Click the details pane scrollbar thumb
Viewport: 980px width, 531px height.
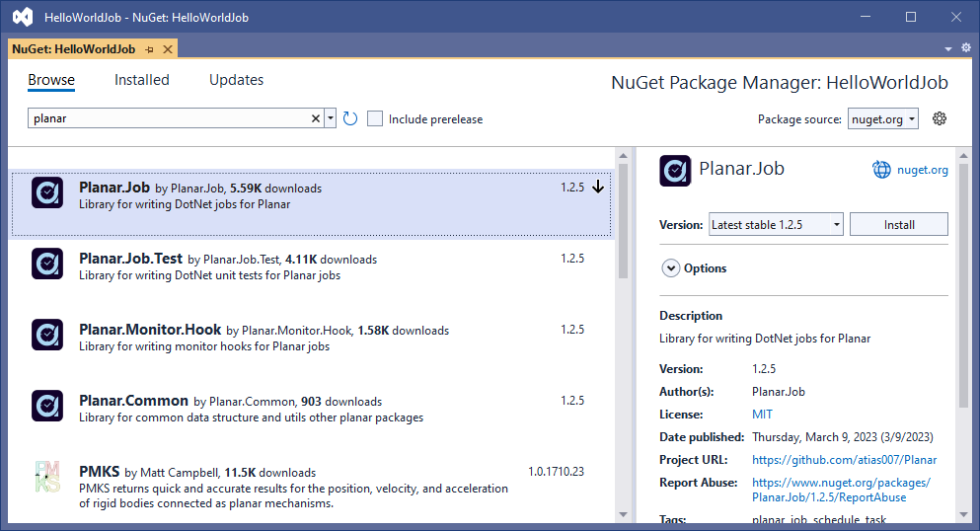(x=963, y=286)
